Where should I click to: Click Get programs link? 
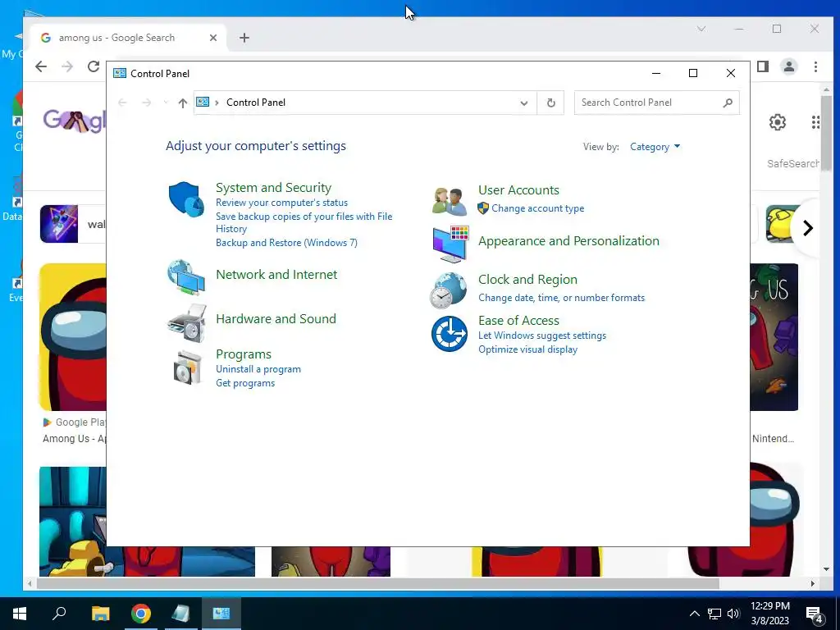(x=245, y=383)
